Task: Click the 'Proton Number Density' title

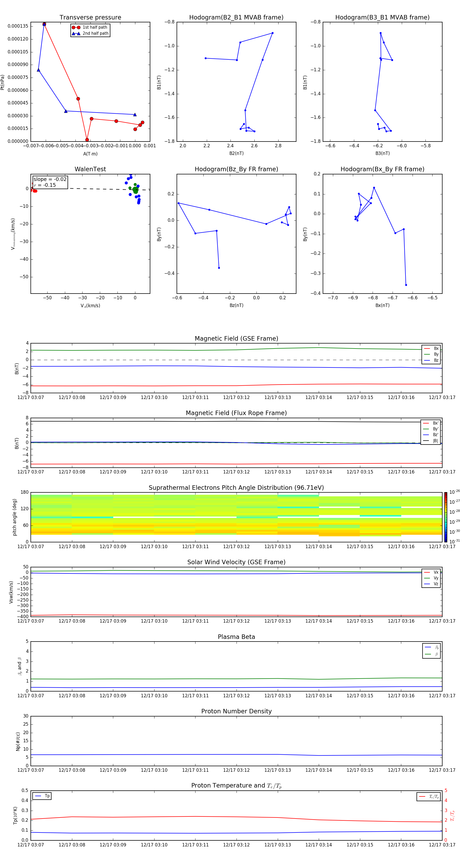Action: tap(236, 711)
